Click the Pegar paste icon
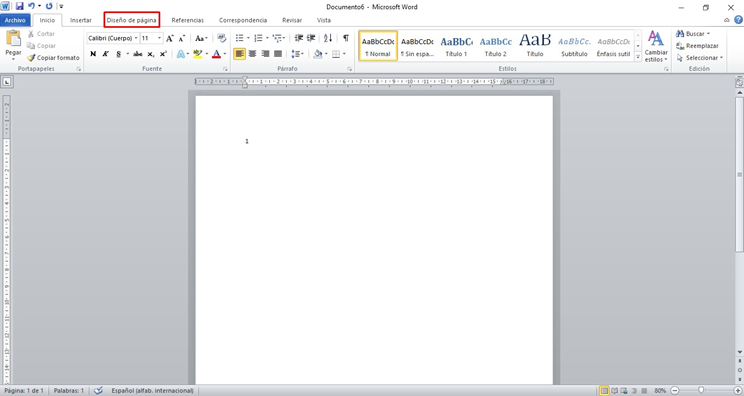 click(x=13, y=38)
